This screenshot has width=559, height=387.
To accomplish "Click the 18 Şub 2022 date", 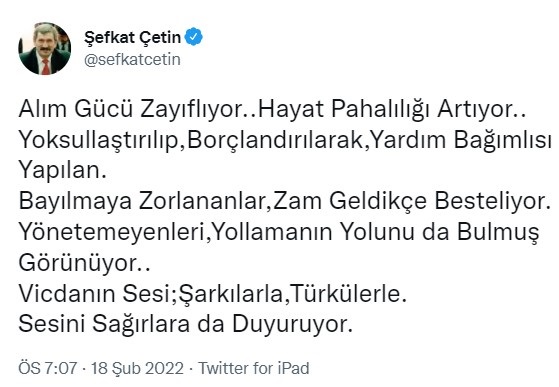I will coord(137,368).
